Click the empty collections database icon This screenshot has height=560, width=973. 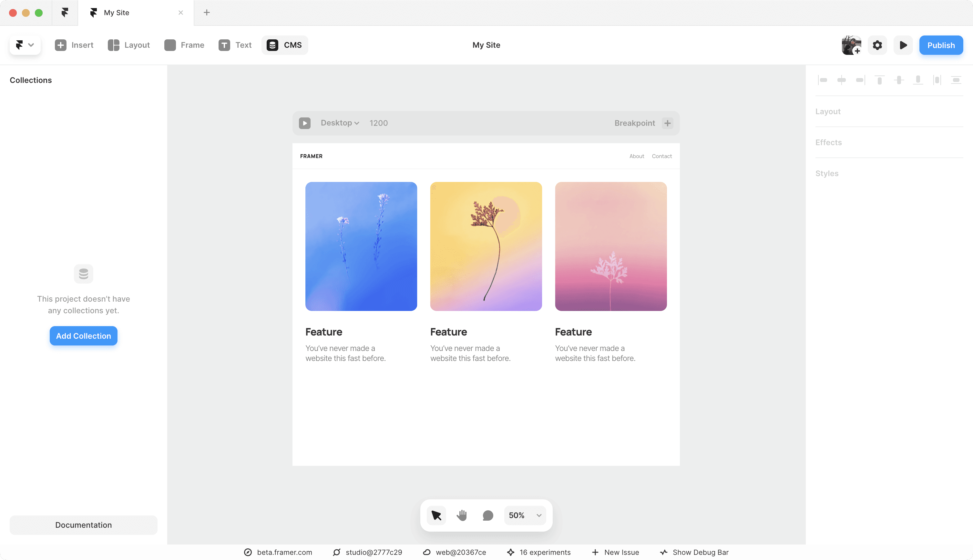point(84,274)
